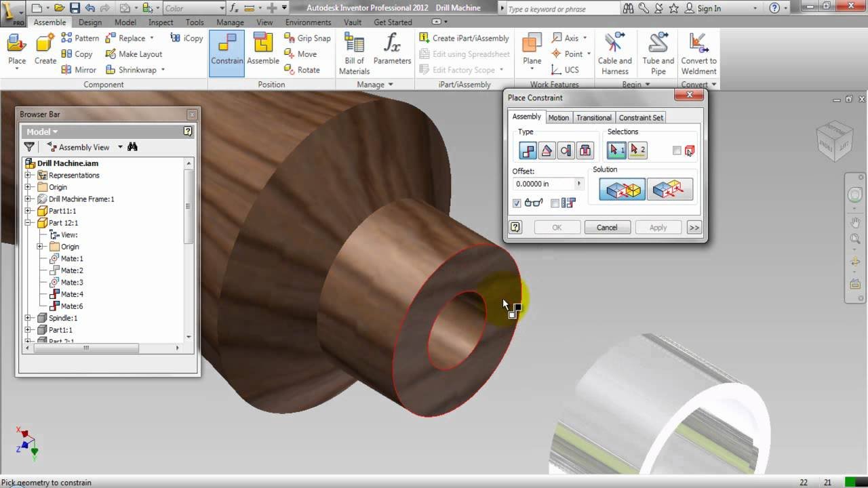Switch to the Motion tab
This screenshot has width=868, height=488.
point(558,117)
